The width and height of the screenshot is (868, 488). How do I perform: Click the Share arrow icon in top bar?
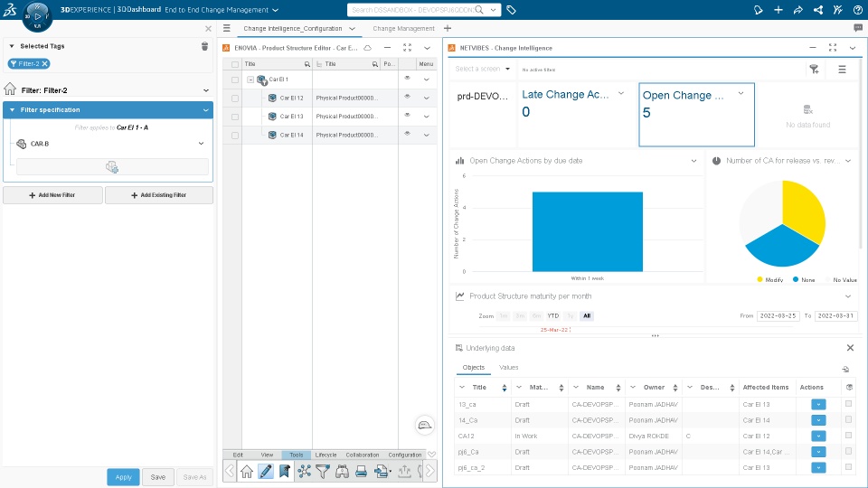[x=798, y=10]
